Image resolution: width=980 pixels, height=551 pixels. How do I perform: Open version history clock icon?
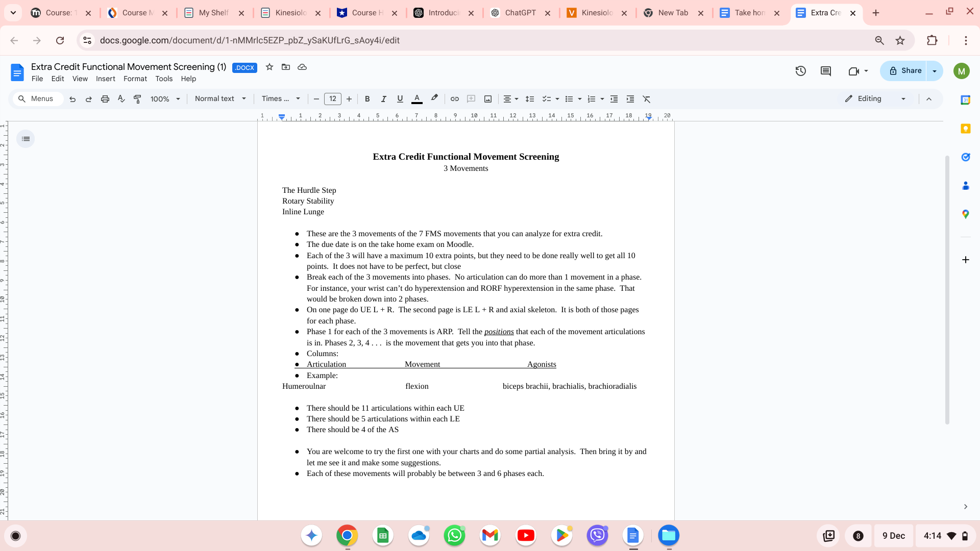[x=800, y=71]
